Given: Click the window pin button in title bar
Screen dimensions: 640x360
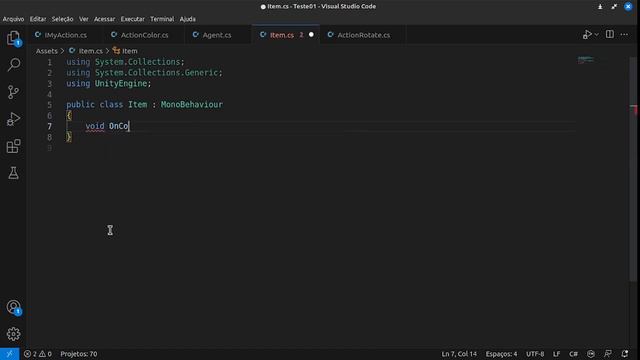Looking at the screenshot, I should [600, 7].
